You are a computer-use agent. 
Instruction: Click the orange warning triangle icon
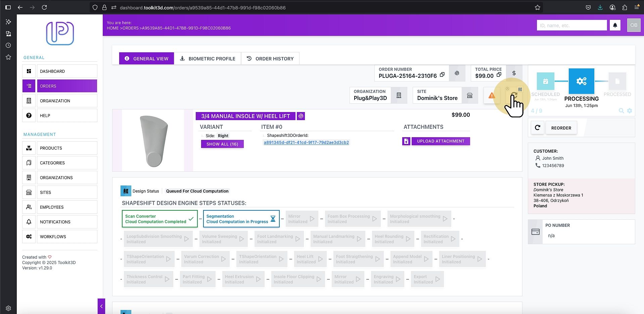492,96
